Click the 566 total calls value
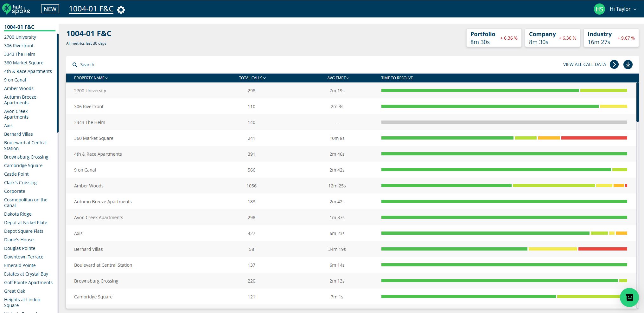 (x=252, y=170)
